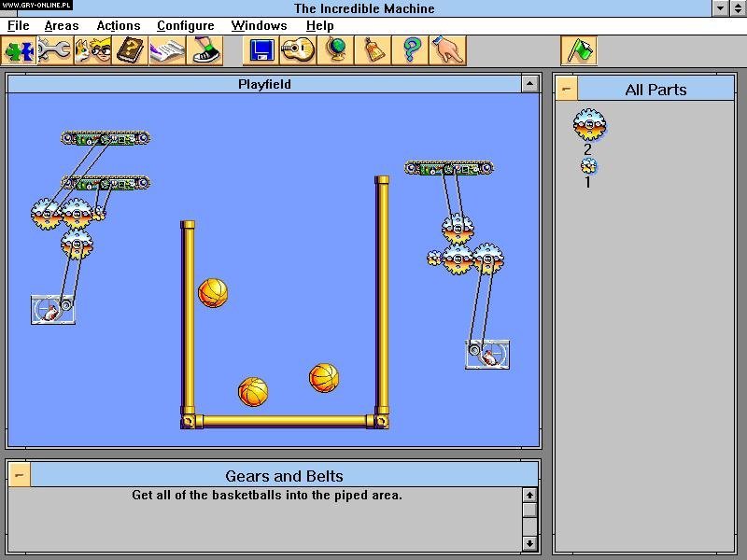Open the question mark help icon
747x560 pixels.
pos(411,51)
